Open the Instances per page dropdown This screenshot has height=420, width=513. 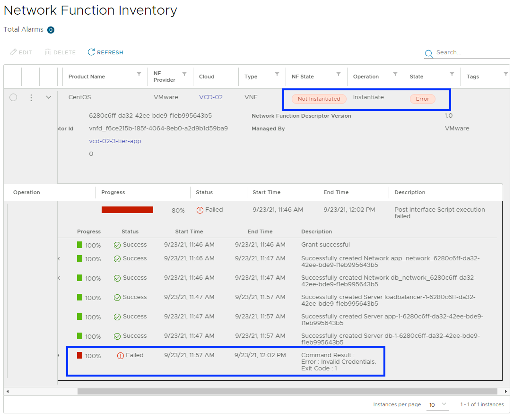(x=438, y=405)
